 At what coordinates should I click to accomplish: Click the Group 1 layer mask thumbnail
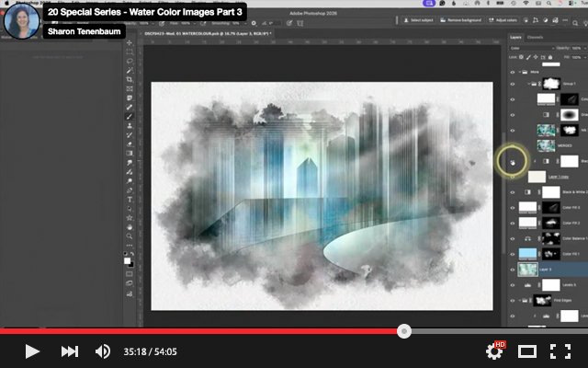(551, 84)
